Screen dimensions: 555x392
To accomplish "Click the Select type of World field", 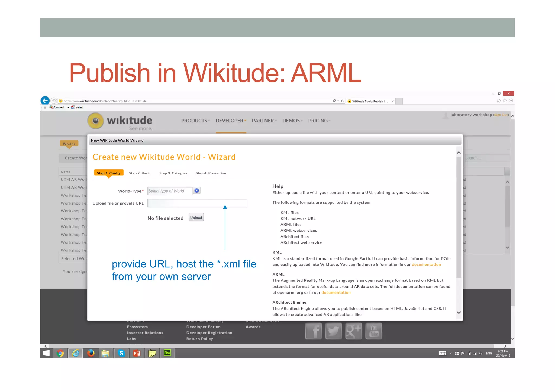I will click(x=170, y=191).
